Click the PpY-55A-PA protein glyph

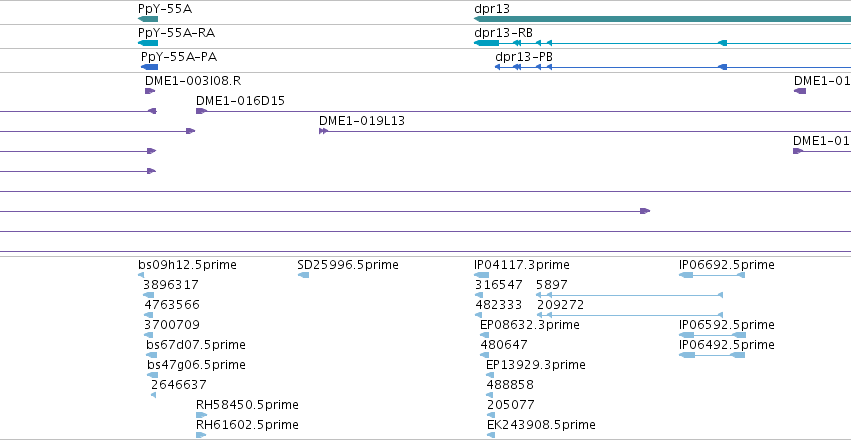tap(150, 67)
